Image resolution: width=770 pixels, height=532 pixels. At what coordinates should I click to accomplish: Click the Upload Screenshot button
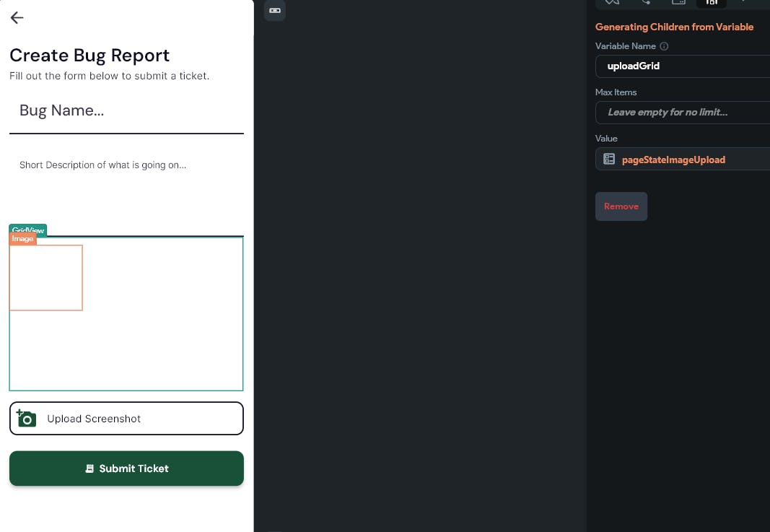pyautogui.click(x=126, y=419)
